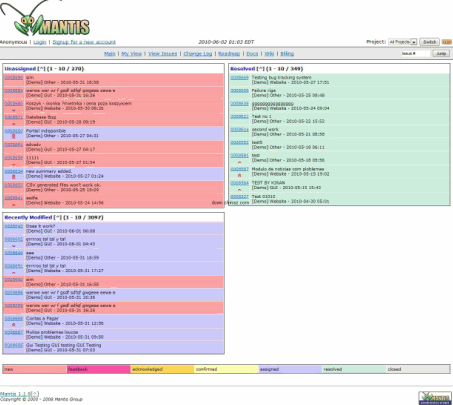This screenshot has width=453, height=405.
Task: Open the Resolved section heading link
Action: (242, 69)
